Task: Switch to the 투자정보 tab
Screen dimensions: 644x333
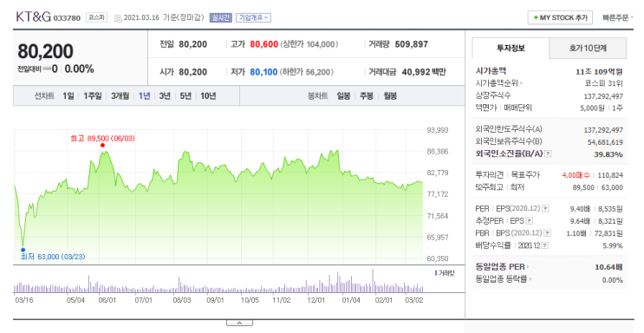Action: coord(511,48)
